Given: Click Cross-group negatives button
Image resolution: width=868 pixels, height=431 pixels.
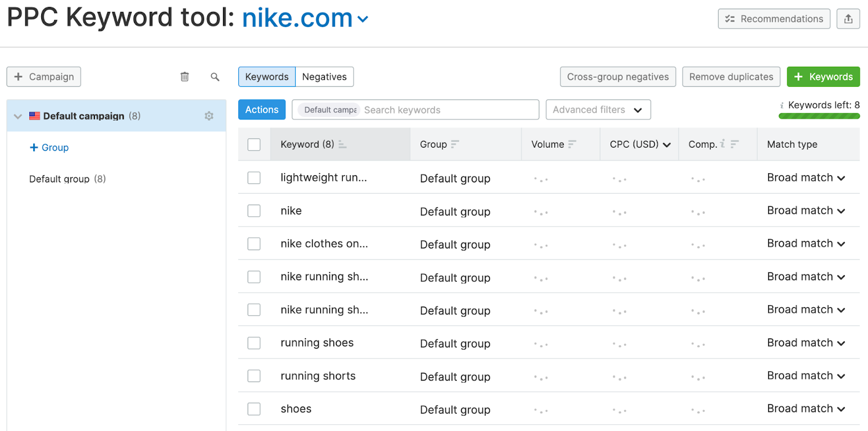Looking at the screenshot, I should [618, 77].
